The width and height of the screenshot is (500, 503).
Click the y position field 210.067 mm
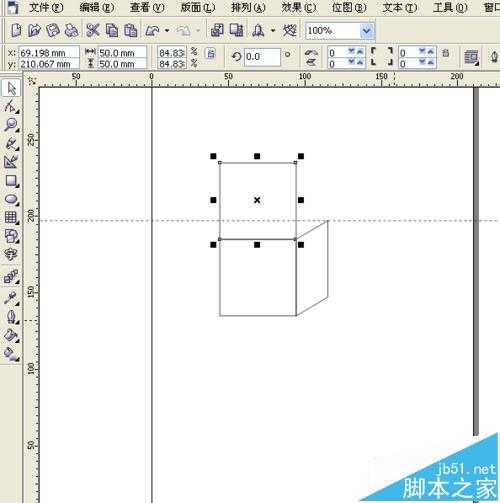(49, 63)
